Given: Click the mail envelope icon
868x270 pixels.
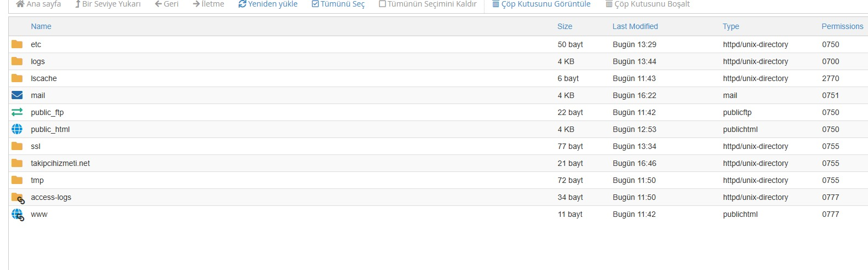Looking at the screenshot, I should point(17,95).
